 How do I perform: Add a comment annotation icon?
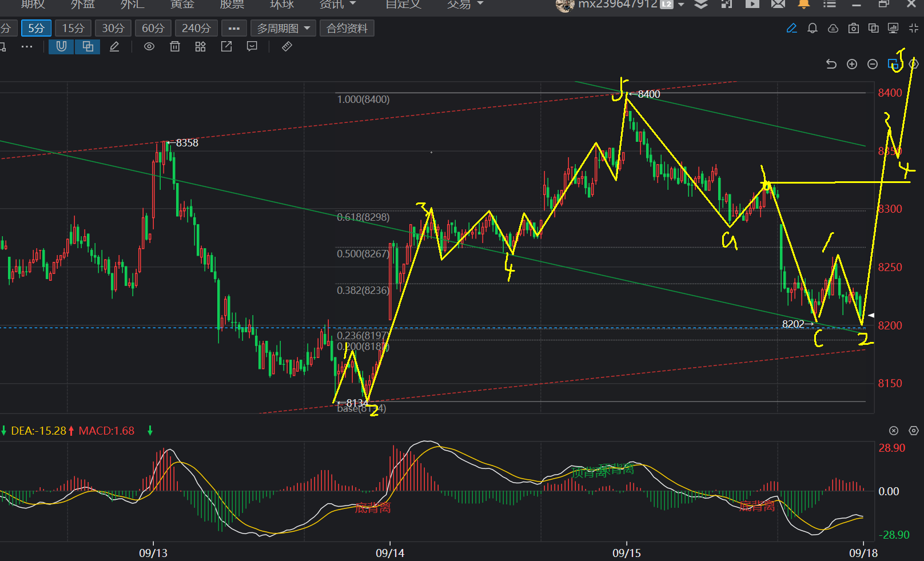click(x=252, y=46)
